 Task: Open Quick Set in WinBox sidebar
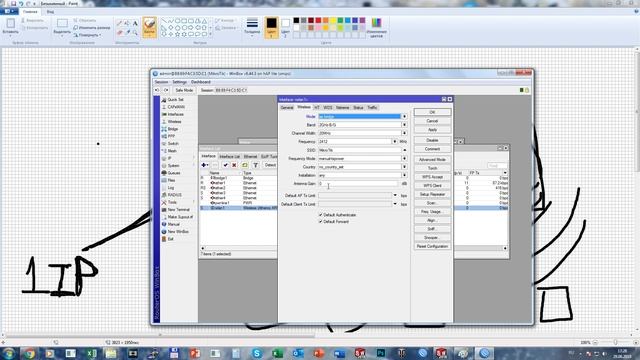click(175, 100)
